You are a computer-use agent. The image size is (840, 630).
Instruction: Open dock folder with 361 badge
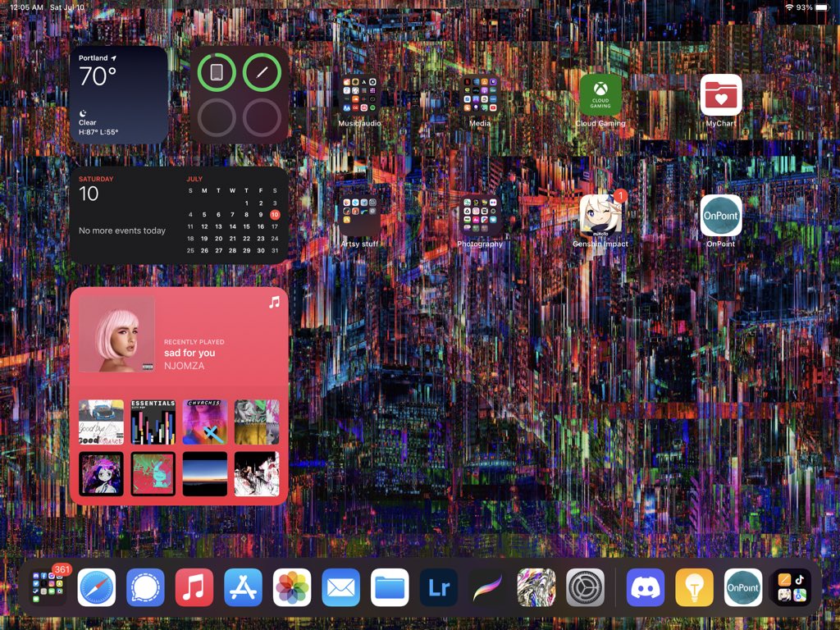pos(48,587)
